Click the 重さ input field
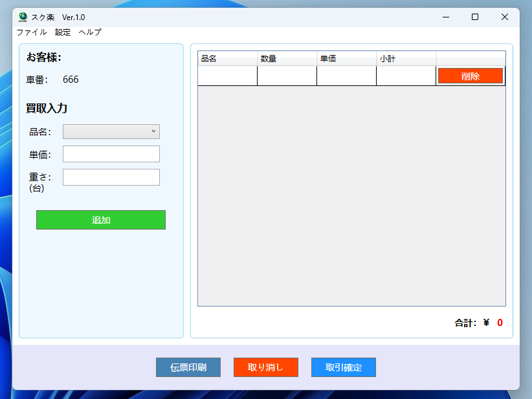The height and width of the screenshot is (399, 532). tap(111, 177)
